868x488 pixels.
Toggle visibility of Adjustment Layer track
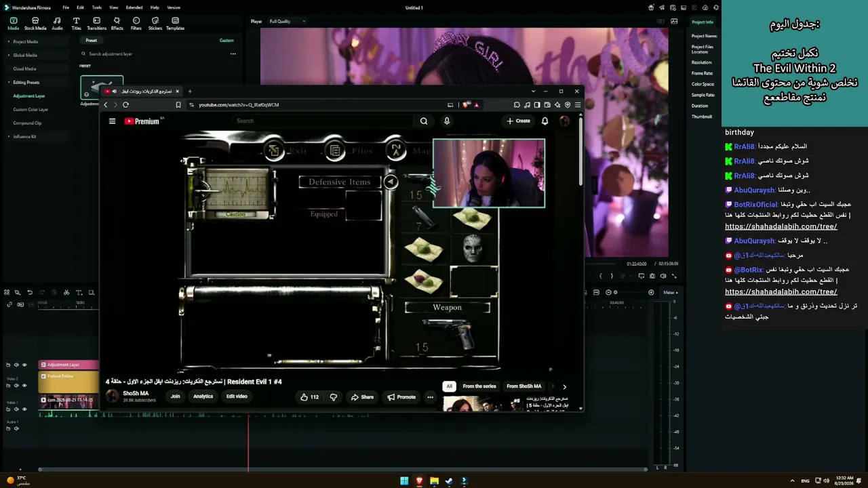click(x=24, y=365)
